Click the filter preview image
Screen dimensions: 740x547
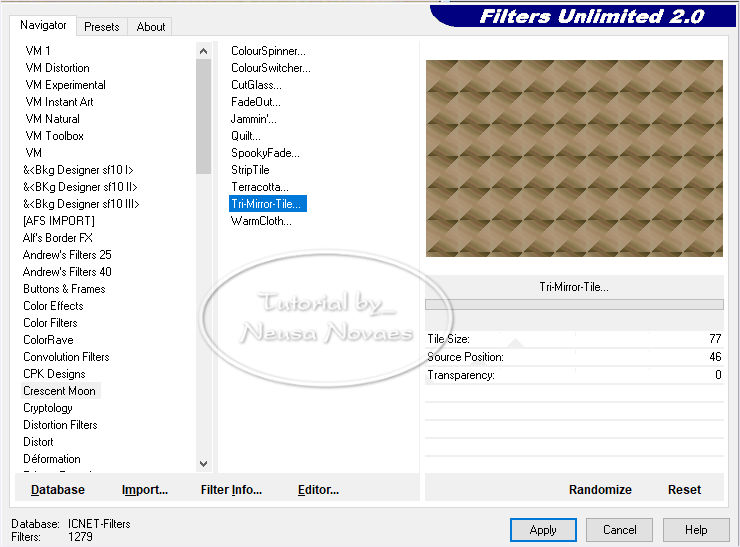pyautogui.click(x=574, y=158)
